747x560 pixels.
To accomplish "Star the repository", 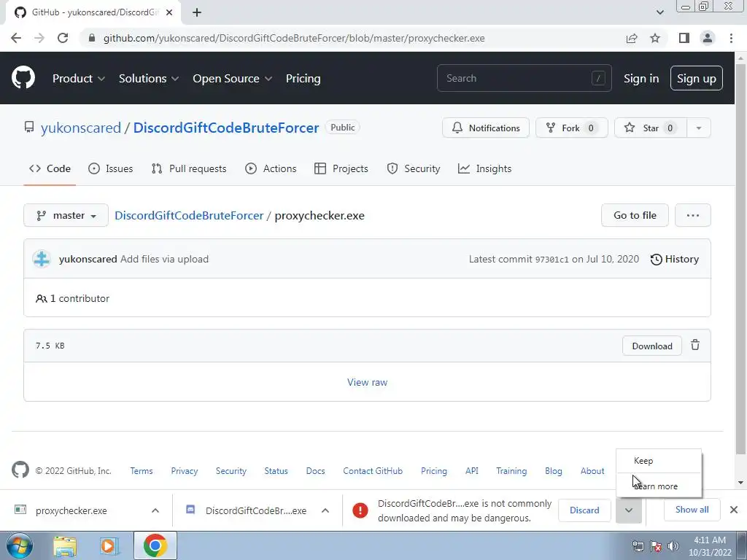I will click(x=650, y=128).
